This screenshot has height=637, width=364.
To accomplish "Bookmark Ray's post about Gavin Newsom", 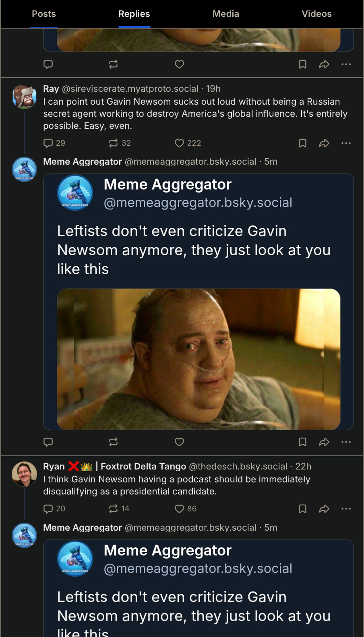I will [302, 143].
